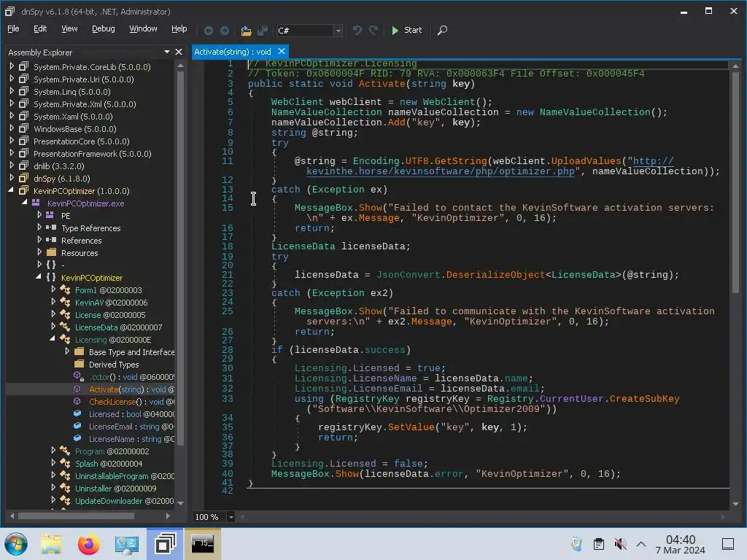
Task: Start debugging with the Start button
Action: pyautogui.click(x=406, y=31)
